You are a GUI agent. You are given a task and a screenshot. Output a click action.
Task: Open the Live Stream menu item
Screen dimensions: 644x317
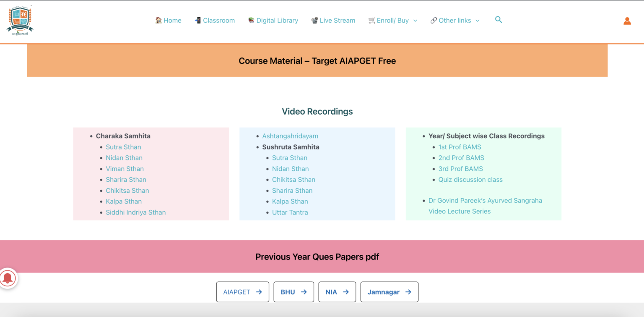pos(337,20)
